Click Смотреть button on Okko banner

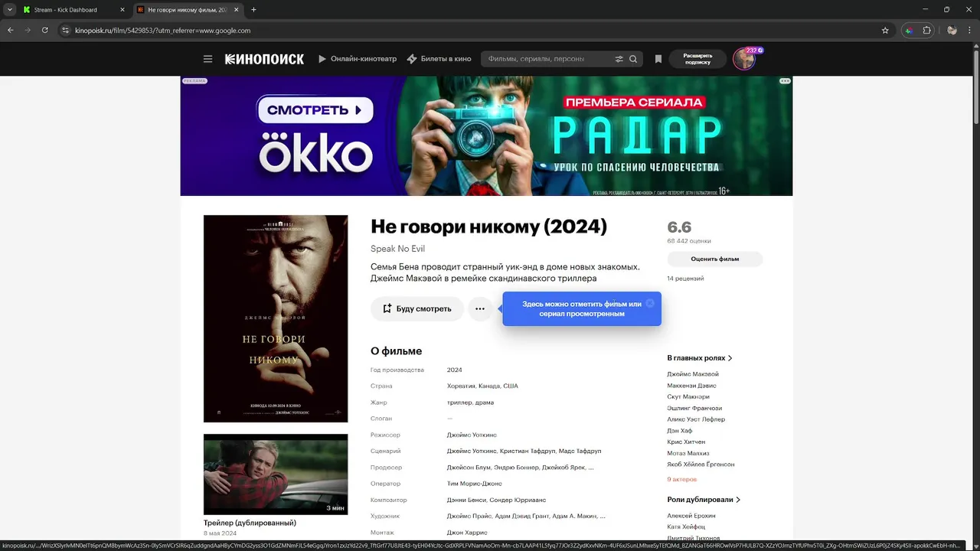(x=315, y=109)
